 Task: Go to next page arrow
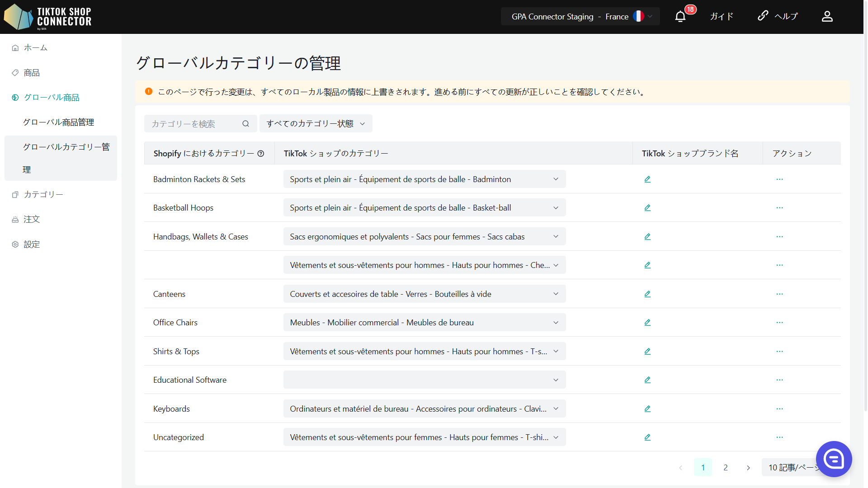pos(748,468)
